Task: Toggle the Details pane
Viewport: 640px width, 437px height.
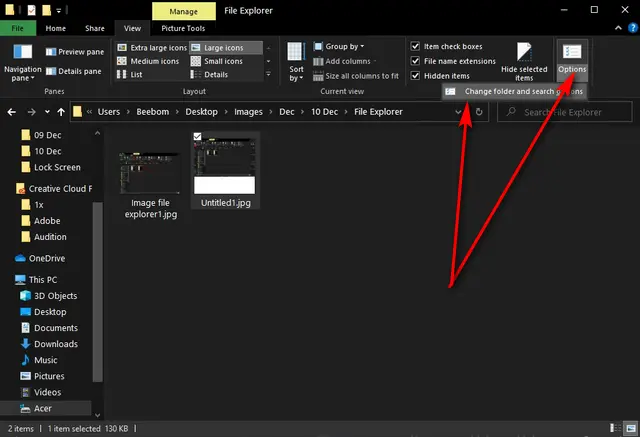Action: pyautogui.click(x=73, y=71)
